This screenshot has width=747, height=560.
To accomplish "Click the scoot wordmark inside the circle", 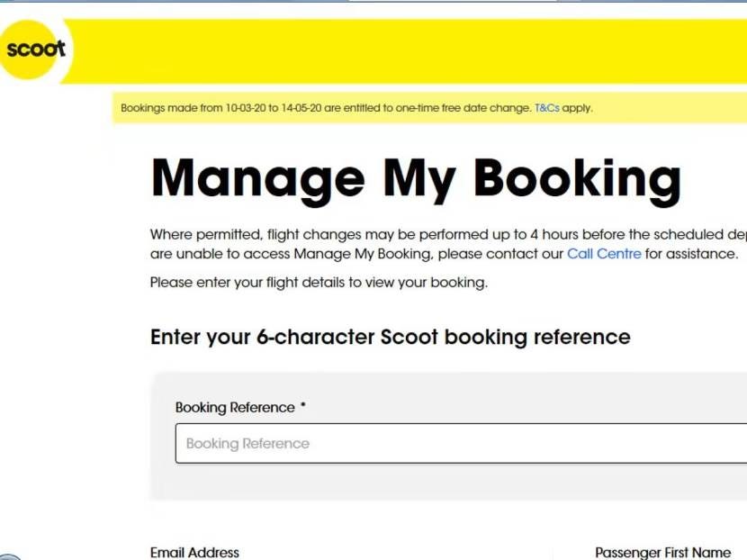I will tap(35, 50).
